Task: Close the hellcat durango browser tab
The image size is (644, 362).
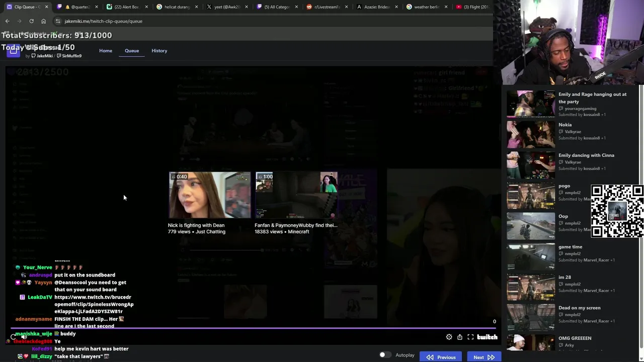Action: click(x=196, y=7)
